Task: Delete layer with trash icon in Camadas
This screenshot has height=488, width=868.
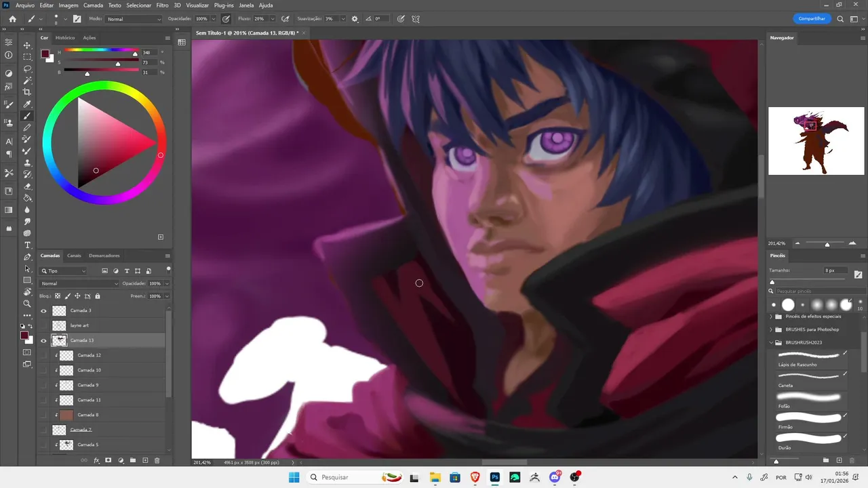Action: click(x=157, y=460)
